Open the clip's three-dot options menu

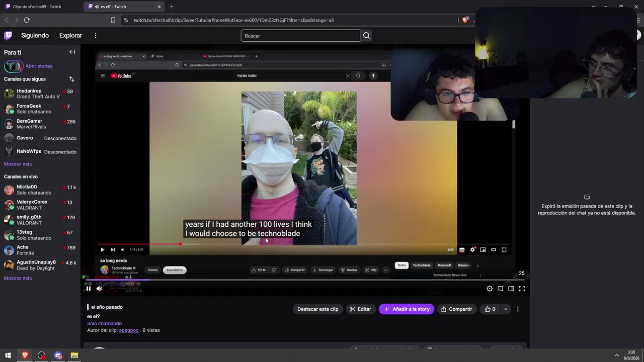[518, 309]
